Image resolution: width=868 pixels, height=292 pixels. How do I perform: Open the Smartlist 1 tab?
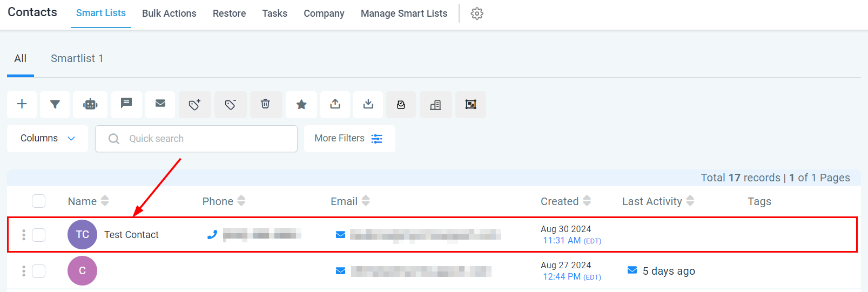pos(77,58)
